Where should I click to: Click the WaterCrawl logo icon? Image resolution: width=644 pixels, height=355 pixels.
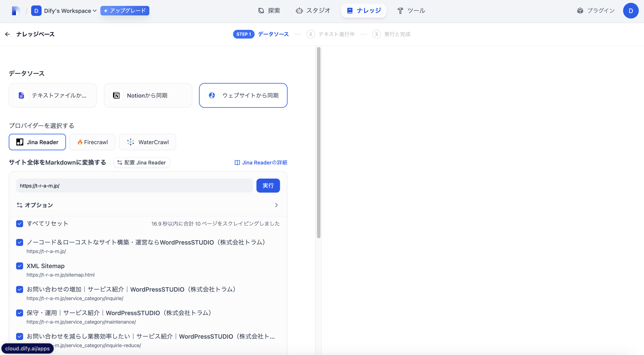131,142
